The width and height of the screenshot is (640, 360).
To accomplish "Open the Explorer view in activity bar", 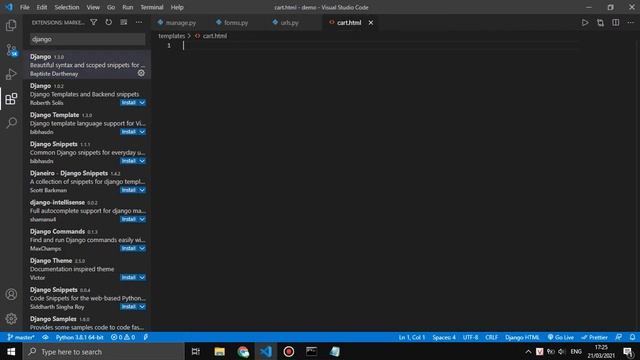I will [11, 25].
